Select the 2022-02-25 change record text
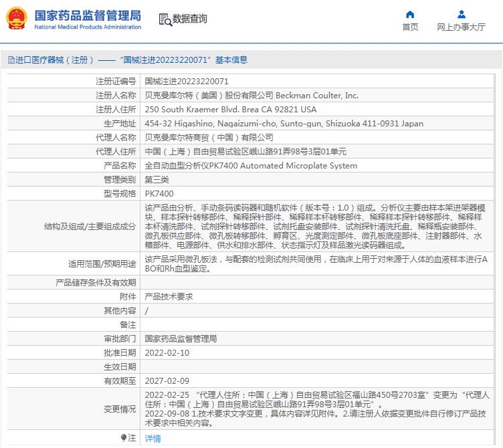This screenshot has width=503, height=448. (317, 400)
